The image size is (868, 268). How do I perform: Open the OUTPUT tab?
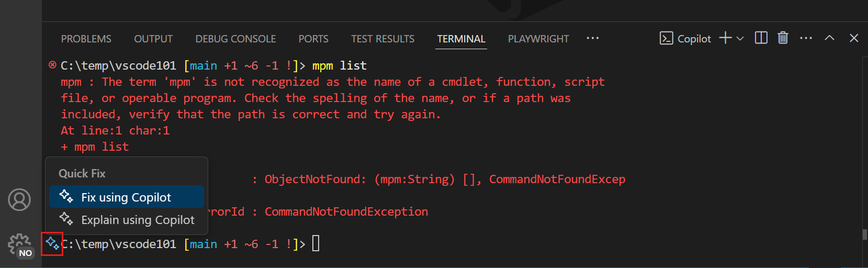pyautogui.click(x=153, y=39)
